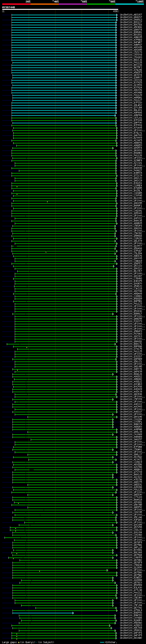Select the UniRef100_A8QA08 label
Screen dimensions: 146x644
131,294
